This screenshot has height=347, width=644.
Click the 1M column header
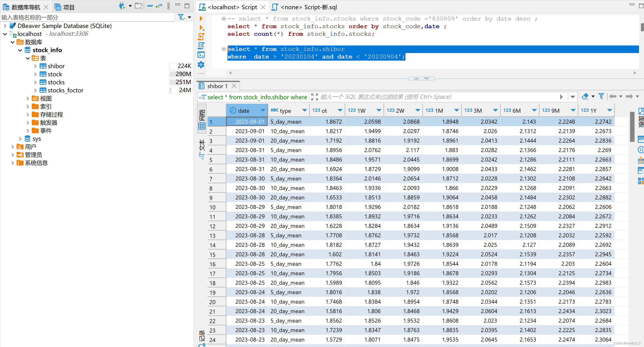(438, 111)
